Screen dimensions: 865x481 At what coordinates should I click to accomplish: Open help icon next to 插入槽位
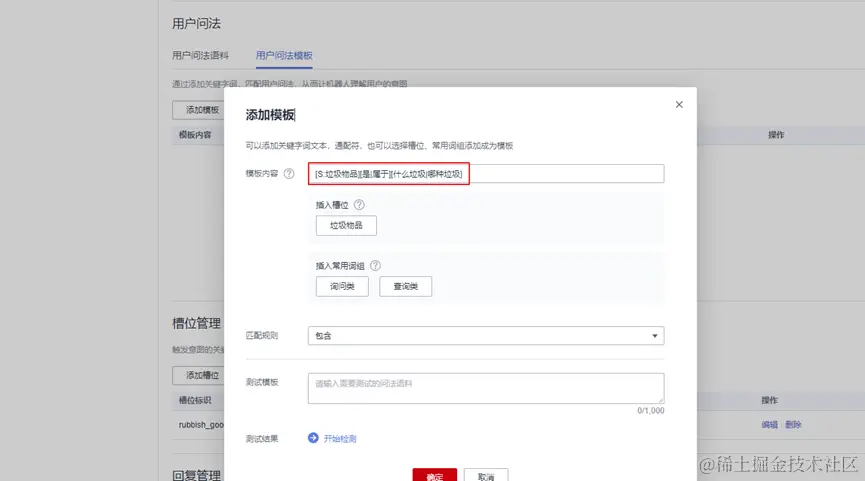(359, 205)
